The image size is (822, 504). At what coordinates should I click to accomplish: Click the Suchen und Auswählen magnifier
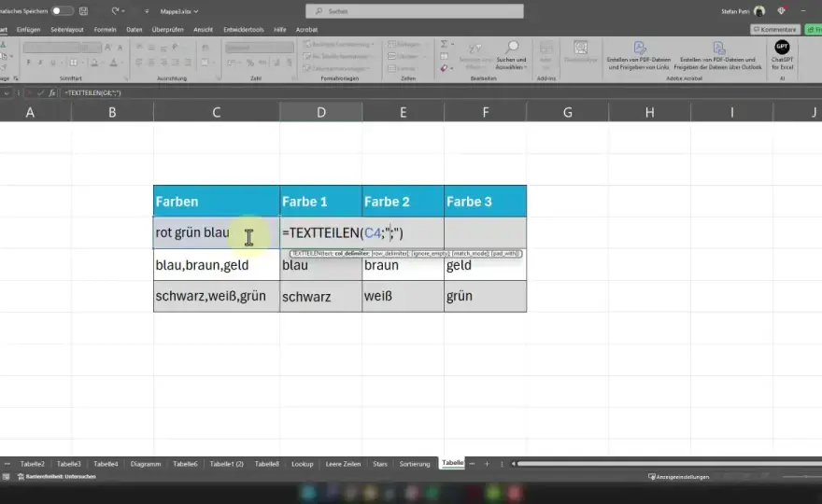point(512,48)
